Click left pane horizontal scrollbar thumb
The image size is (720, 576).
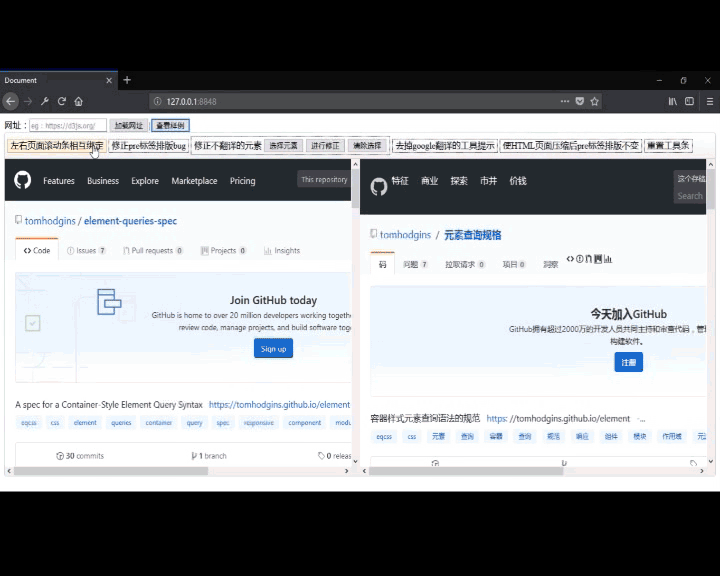coord(111,471)
